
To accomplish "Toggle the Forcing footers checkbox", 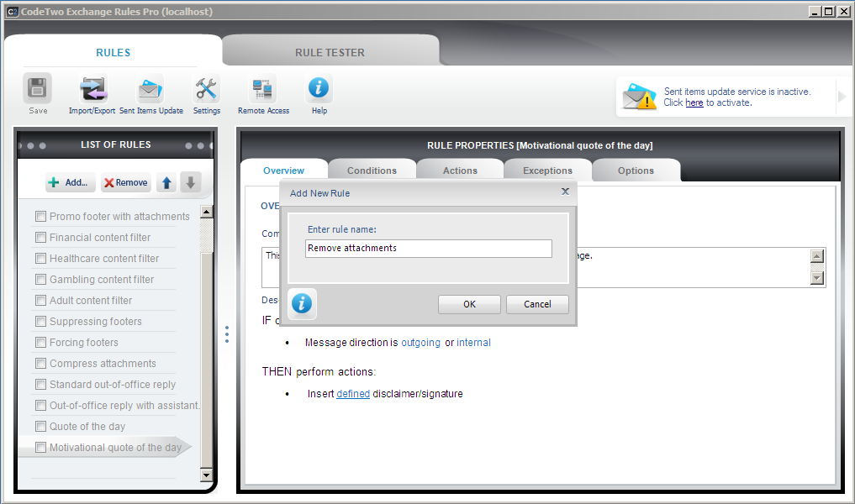I will (40, 342).
